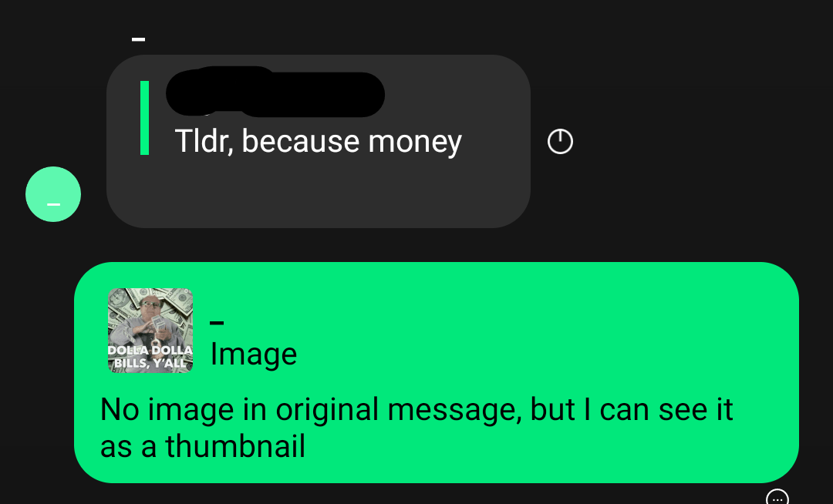
Task: Select the "Tldr, because money" quoted text
Action: 319,142
